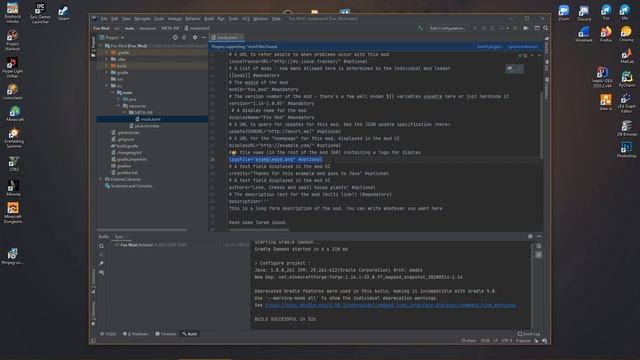
Task: Select the mods.toml editor tab
Action: pyautogui.click(x=227, y=38)
